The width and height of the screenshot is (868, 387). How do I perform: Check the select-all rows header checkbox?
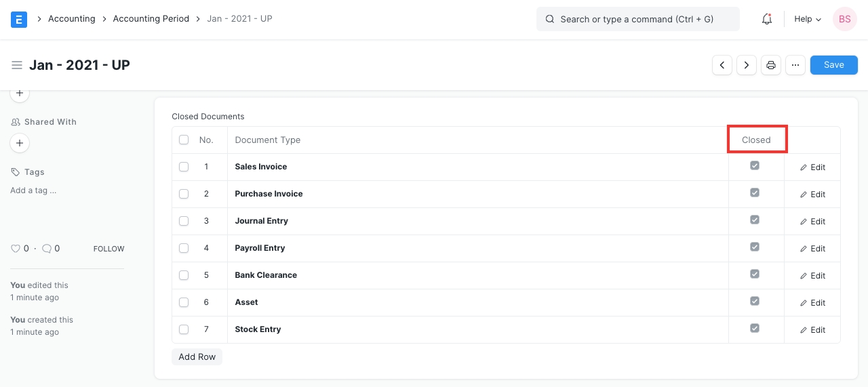coord(184,140)
